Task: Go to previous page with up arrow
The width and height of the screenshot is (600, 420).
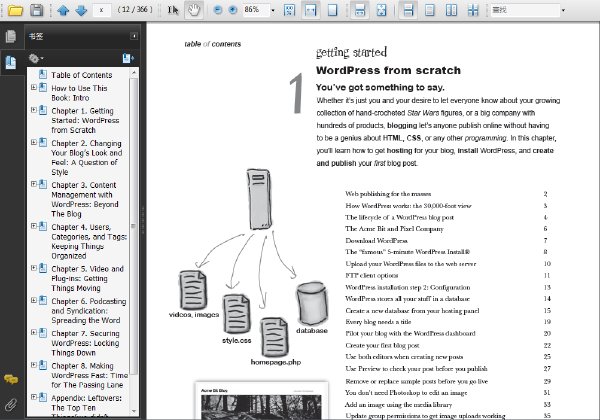Action: [x=63, y=10]
